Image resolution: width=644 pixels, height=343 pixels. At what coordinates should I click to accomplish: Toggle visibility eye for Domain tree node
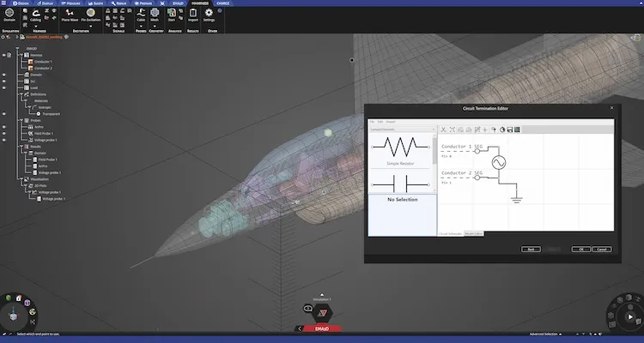pos(4,75)
